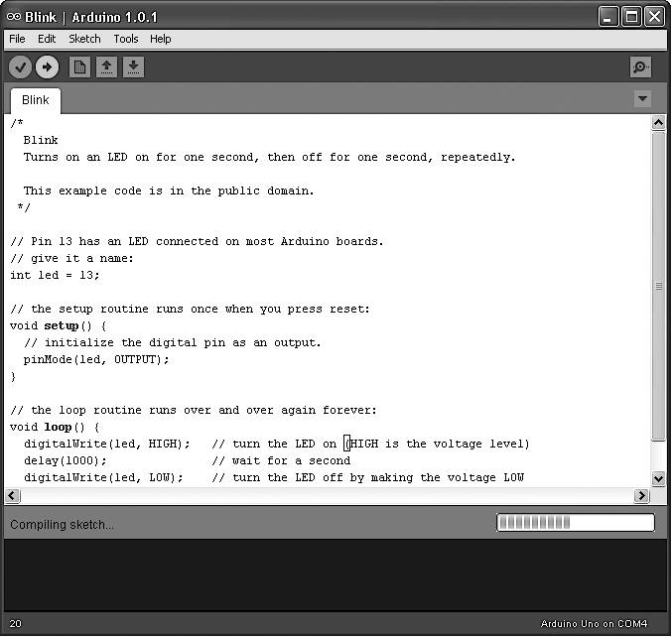Open a sketch with up-arrow icon
Screen dimensions: 672x637
(106, 67)
